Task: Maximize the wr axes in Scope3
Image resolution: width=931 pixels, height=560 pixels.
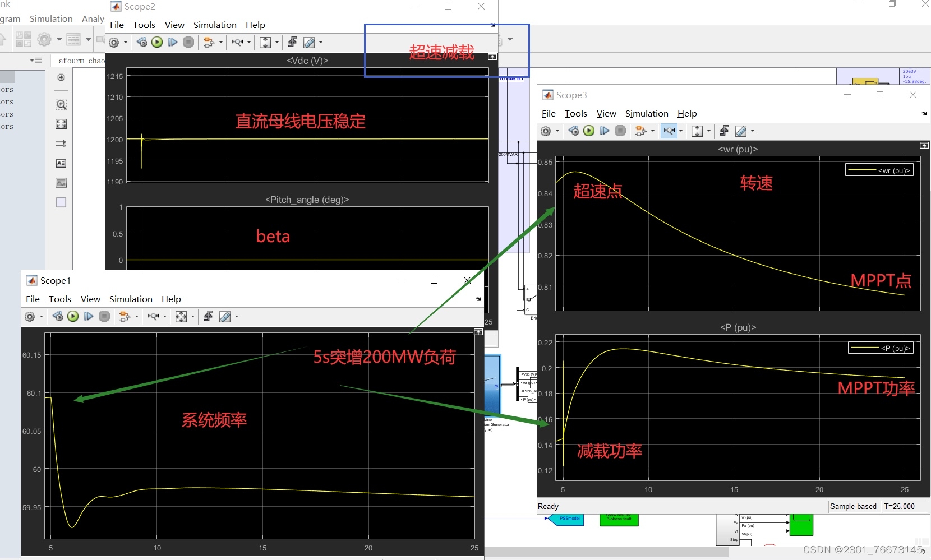Action: (924, 146)
